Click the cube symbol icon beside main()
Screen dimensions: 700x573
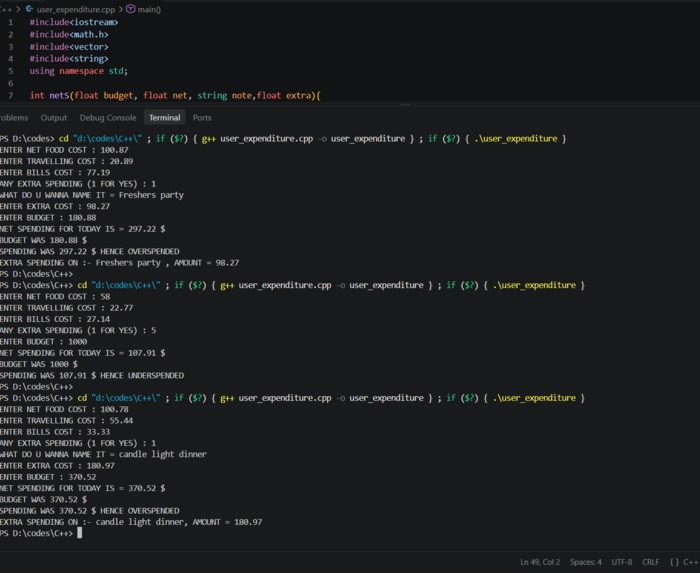pos(130,9)
